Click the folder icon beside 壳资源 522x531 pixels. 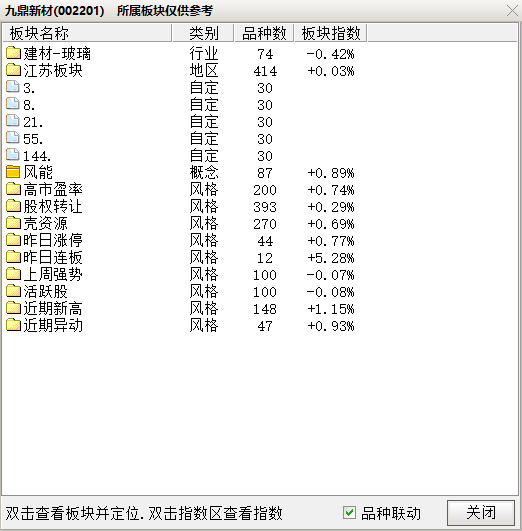click(13, 223)
